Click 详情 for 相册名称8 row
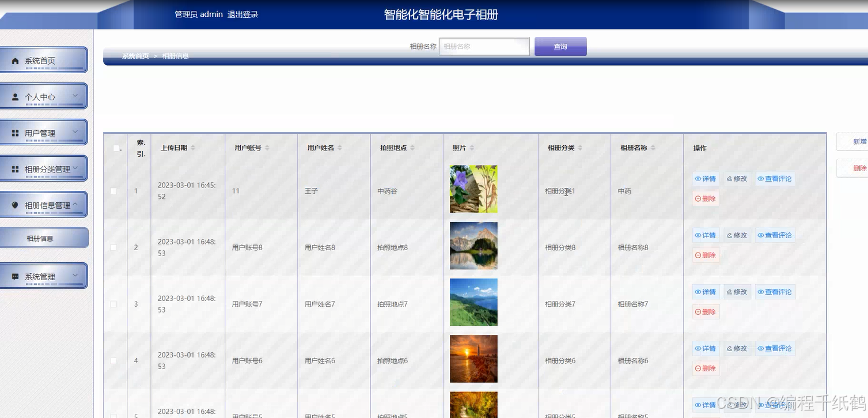Screen dimensions: 868x418 706,235
